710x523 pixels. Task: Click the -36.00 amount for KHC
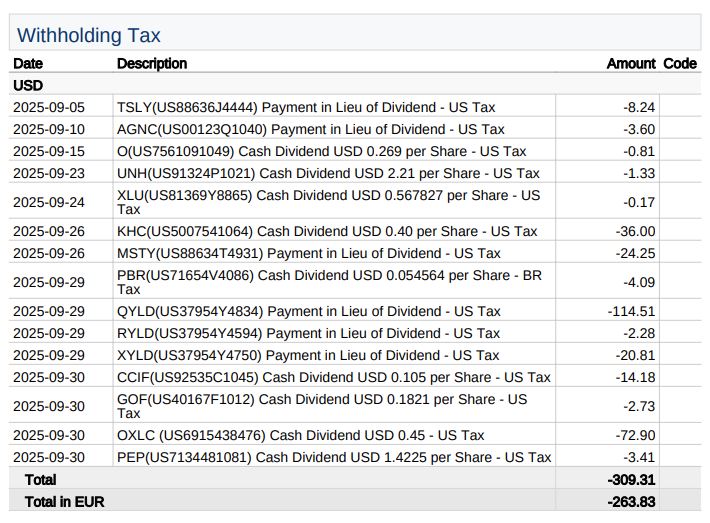pyautogui.click(x=635, y=231)
